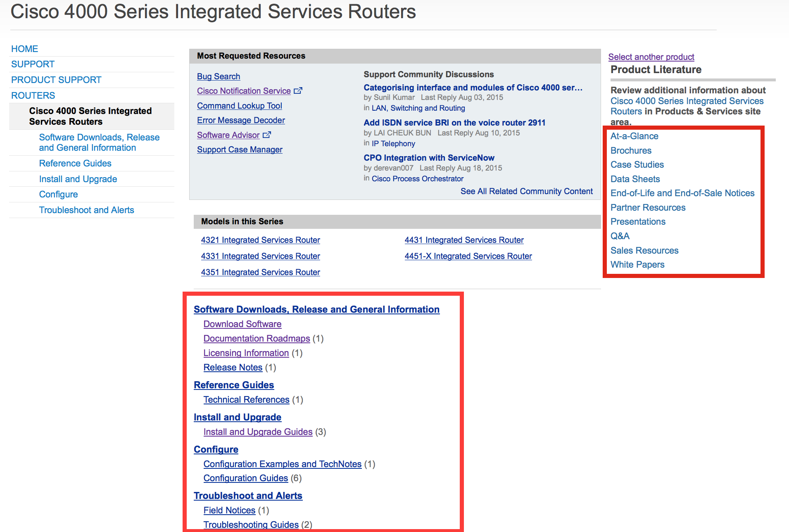789x532 pixels.
Task: Open End-of-Life and End-of-Sale Notices link
Action: (x=682, y=193)
